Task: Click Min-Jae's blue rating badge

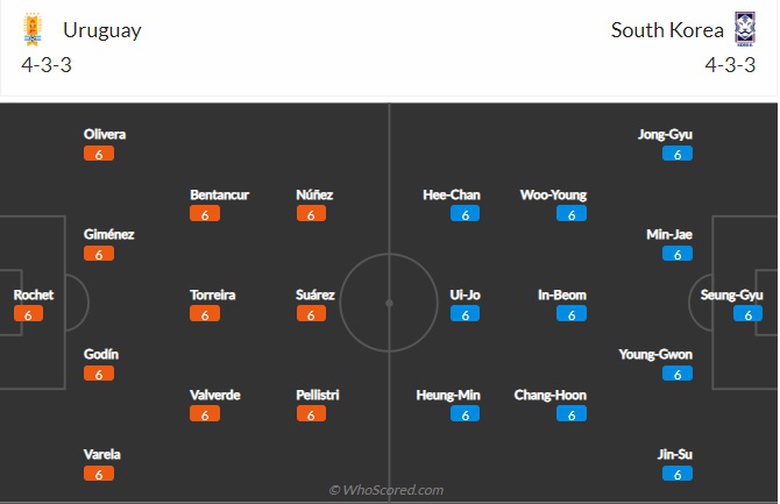Action: coord(677,254)
